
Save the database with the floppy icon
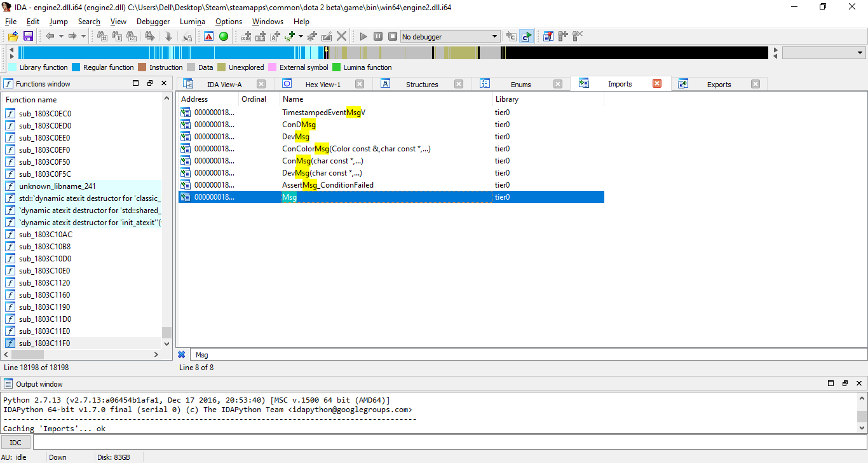[x=28, y=36]
